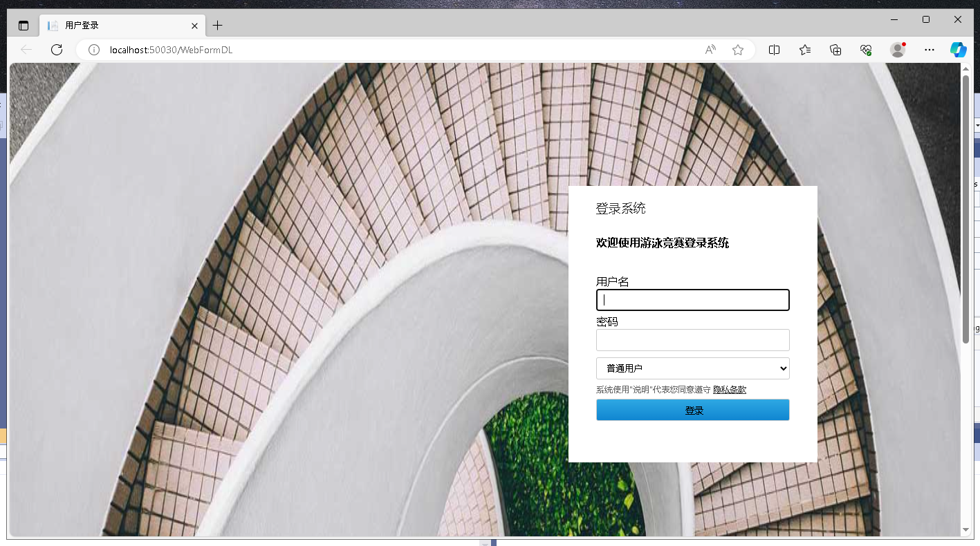980x546 pixels.
Task: Add this page to favorites star
Action: pyautogui.click(x=738, y=50)
